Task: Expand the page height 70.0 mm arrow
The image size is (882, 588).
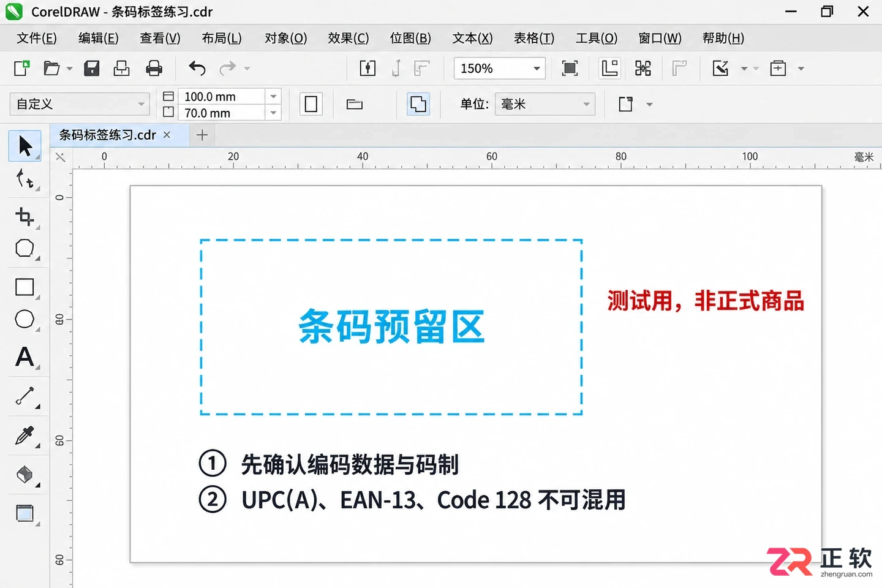Action: pos(273,113)
